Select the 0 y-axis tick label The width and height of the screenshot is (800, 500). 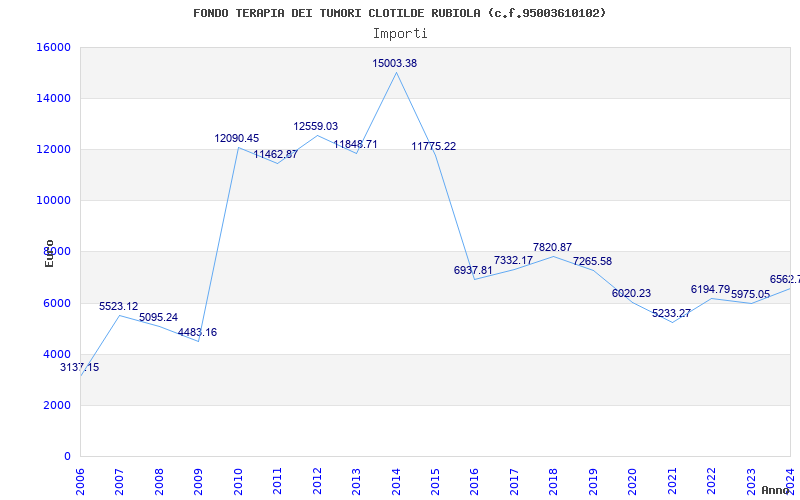tap(67, 457)
